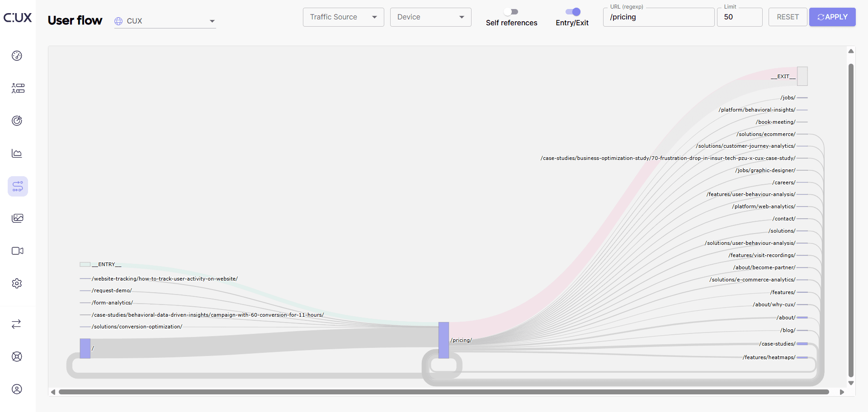Viewport: 868px width, 412px height.
Task: Focus the URL (regexp) input field
Action: pyautogui.click(x=659, y=17)
